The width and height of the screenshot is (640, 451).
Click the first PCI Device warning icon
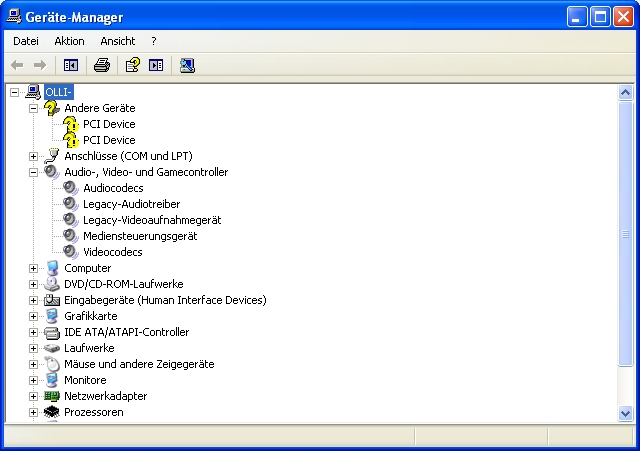[x=71, y=124]
